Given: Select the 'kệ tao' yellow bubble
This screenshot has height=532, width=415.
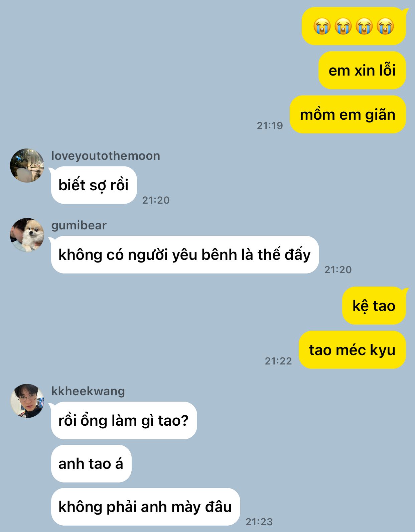Looking at the screenshot, I should (x=374, y=306).
